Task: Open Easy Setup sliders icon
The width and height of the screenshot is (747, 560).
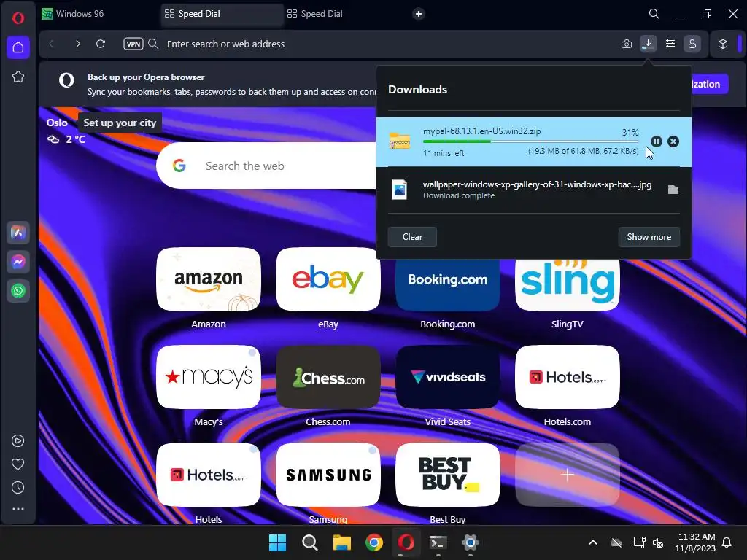Action: click(x=670, y=44)
